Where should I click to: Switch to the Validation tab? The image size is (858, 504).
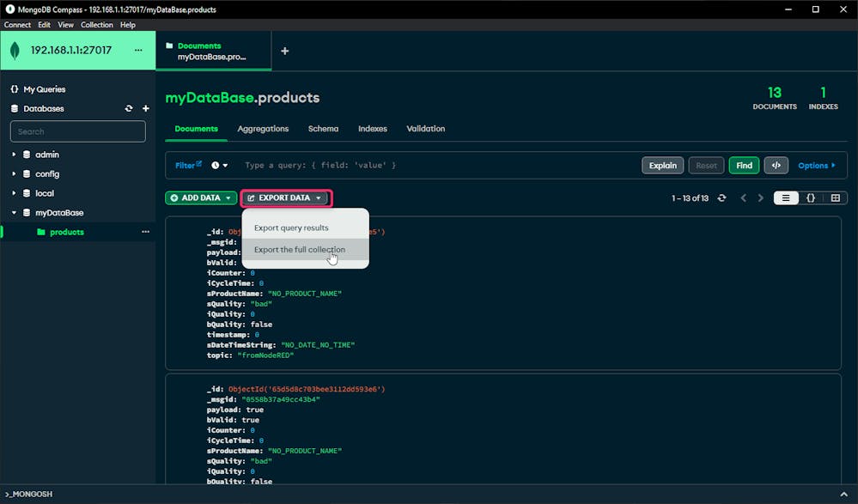[426, 129]
